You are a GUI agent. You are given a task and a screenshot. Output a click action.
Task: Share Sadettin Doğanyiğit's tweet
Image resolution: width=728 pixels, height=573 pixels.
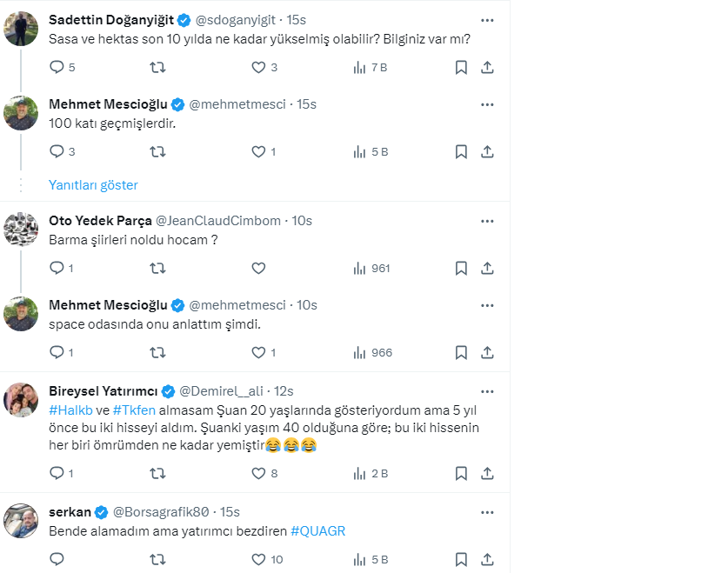[488, 67]
